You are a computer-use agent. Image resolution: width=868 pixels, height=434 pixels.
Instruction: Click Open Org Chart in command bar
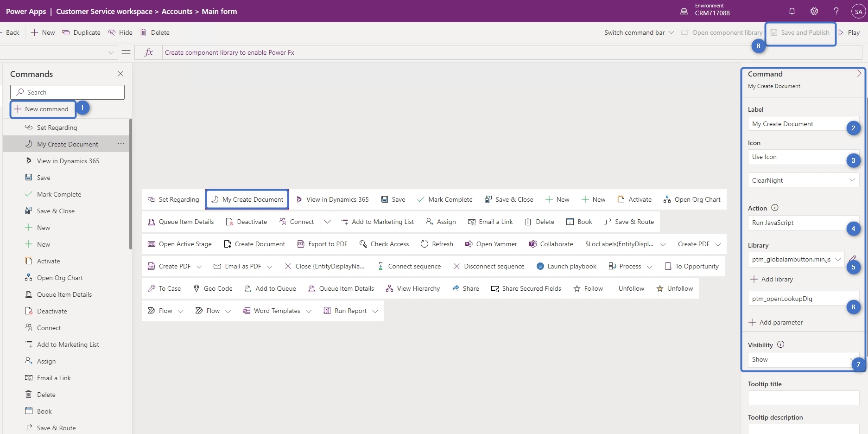(x=692, y=199)
